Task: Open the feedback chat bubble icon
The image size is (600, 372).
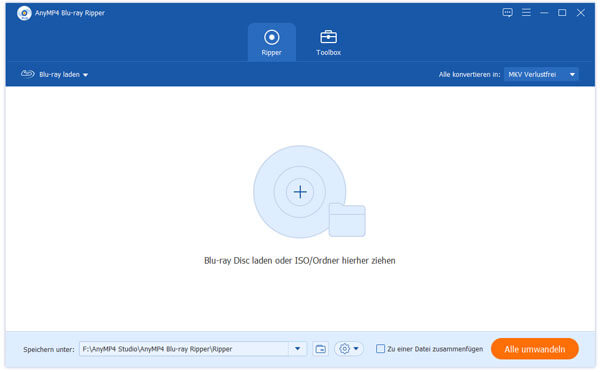Action: pyautogui.click(x=507, y=13)
